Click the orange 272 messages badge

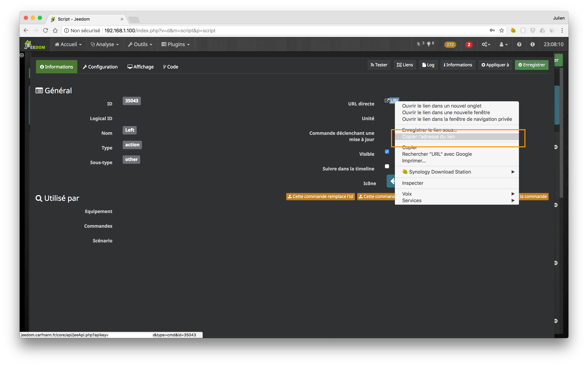coord(450,45)
